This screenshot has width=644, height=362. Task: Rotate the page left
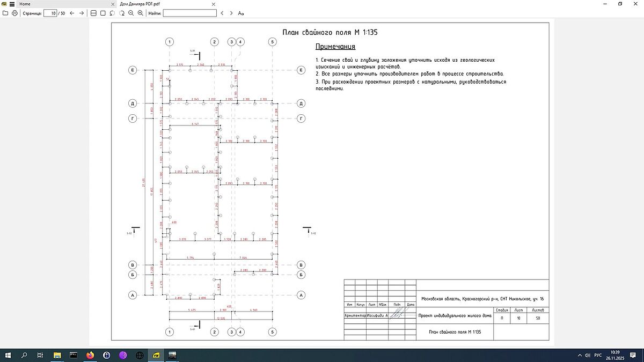click(112, 13)
